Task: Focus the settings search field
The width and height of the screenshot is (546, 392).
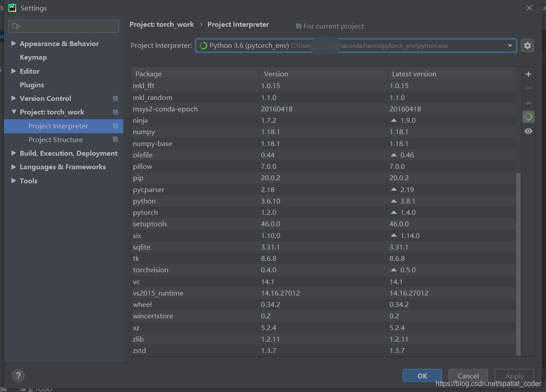Action: 64,26
